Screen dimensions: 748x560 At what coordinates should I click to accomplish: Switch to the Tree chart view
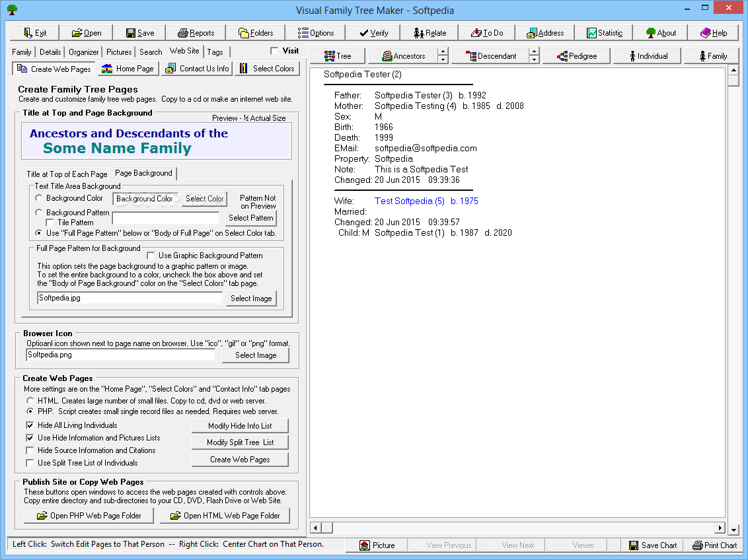click(338, 55)
